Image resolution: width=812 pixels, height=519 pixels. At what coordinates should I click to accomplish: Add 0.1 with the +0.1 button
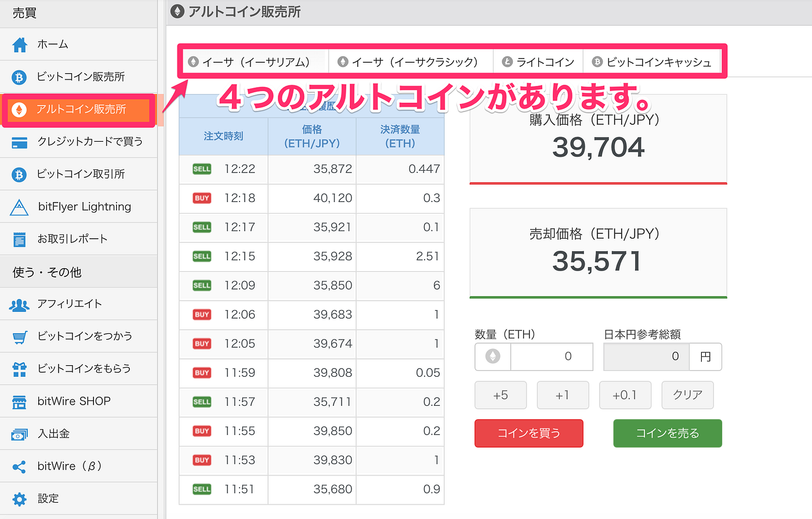coord(625,395)
